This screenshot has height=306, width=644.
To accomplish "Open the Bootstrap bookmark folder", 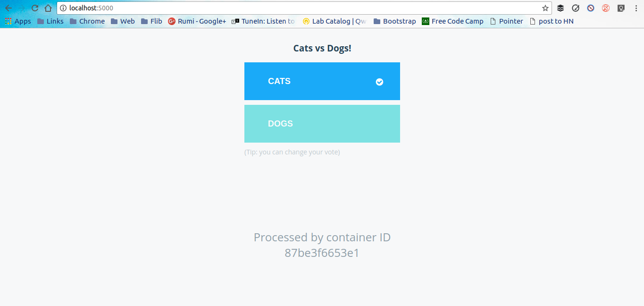I will [395, 21].
